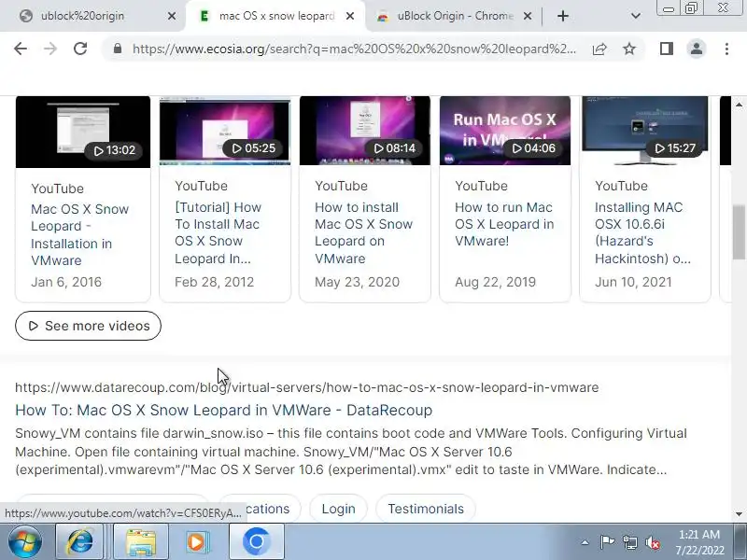Reload the current page
Viewport: 747px width, 560px height.
tap(80, 49)
